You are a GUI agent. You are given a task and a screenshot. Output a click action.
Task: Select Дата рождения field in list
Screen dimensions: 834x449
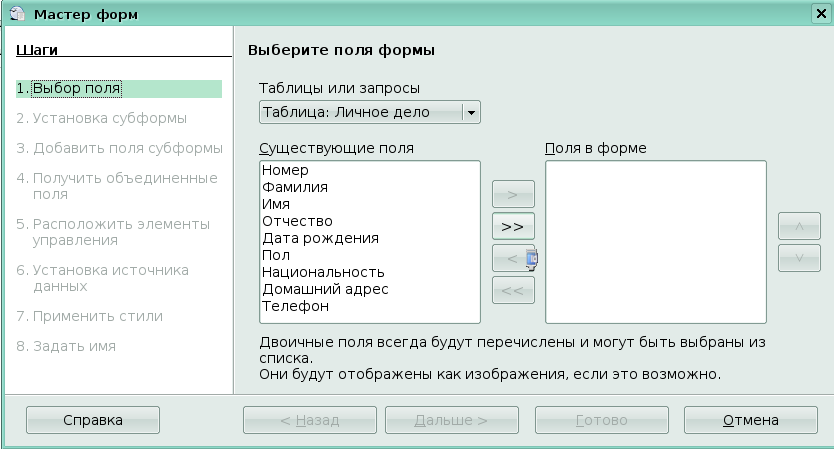coord(320,238)
